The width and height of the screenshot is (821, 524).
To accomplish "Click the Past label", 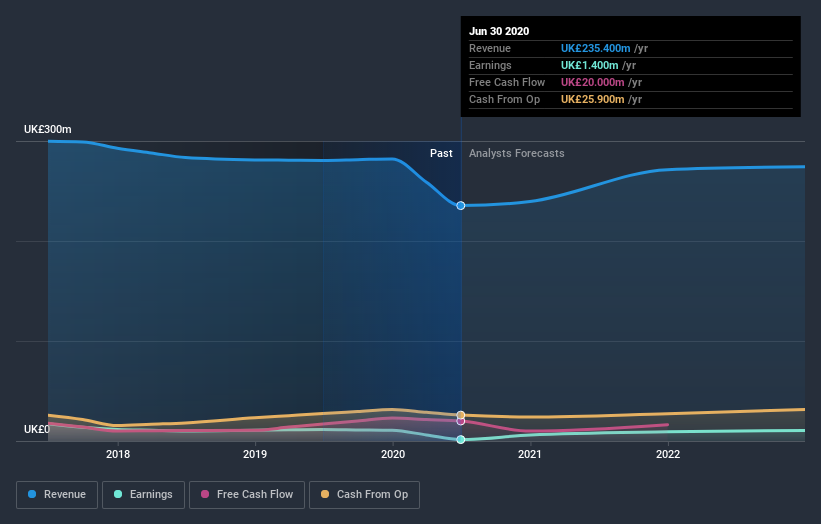I will (x=441, y=153).
